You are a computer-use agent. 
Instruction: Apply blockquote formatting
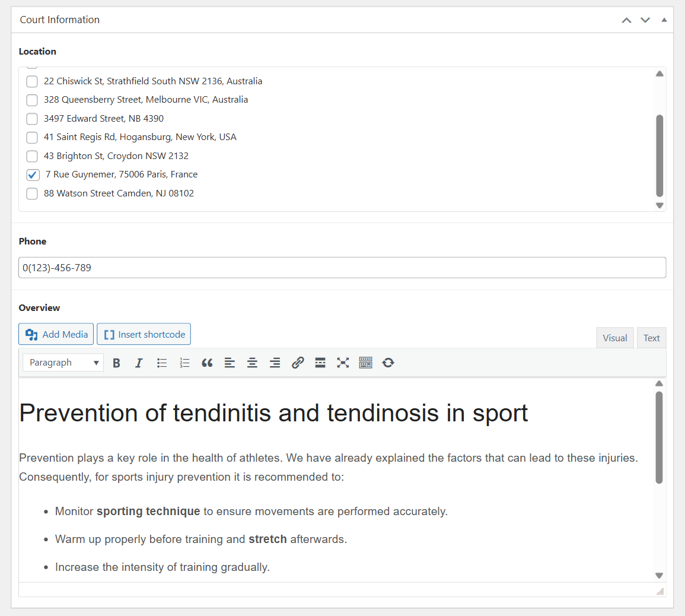207,363
